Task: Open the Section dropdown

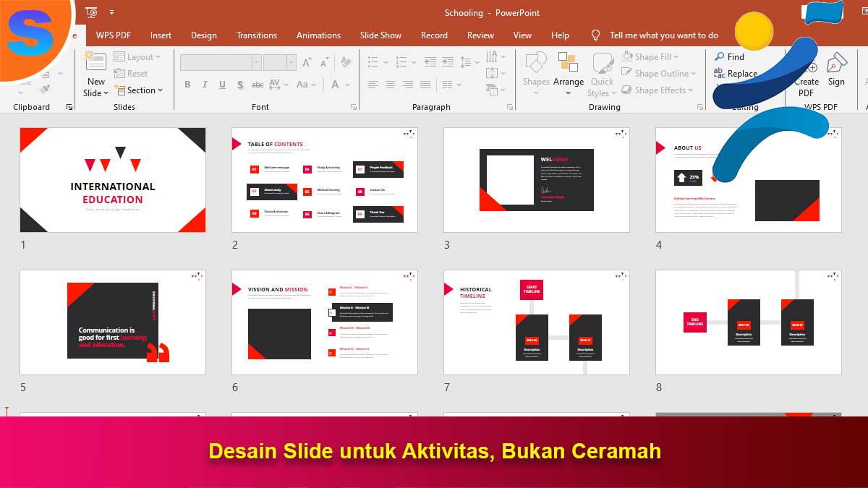Action: (x=138, y=90)
